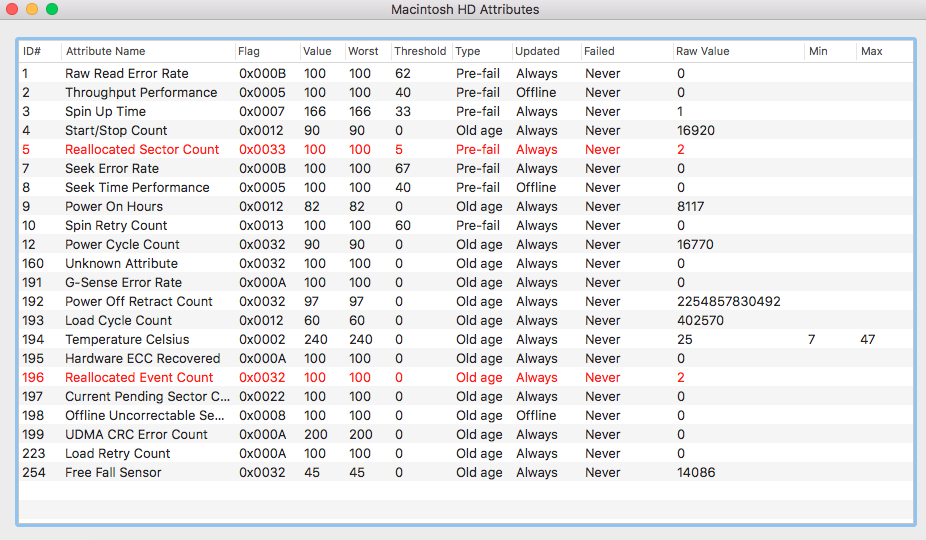Click threshold 60 in Spin Retry Count row
Screen dimensions: 926x540
[x=403, y=225]
